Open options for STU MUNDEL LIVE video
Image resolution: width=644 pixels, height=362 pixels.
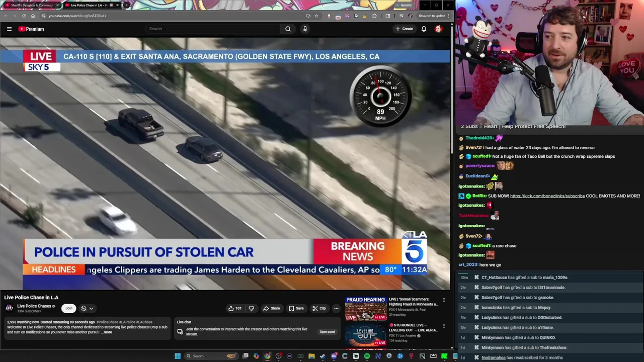tap(444, 326)
